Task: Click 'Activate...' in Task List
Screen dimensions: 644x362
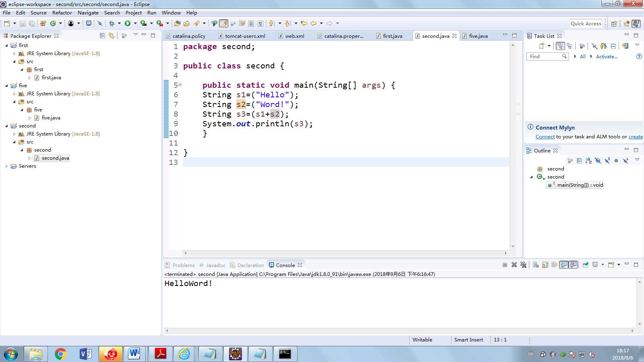Action: (607, 57)
